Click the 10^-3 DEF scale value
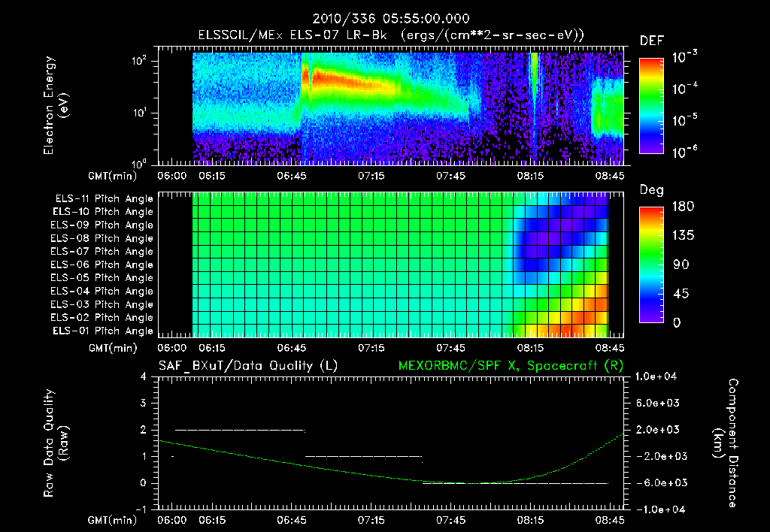The image size is (770, 532). pos(685,57)
